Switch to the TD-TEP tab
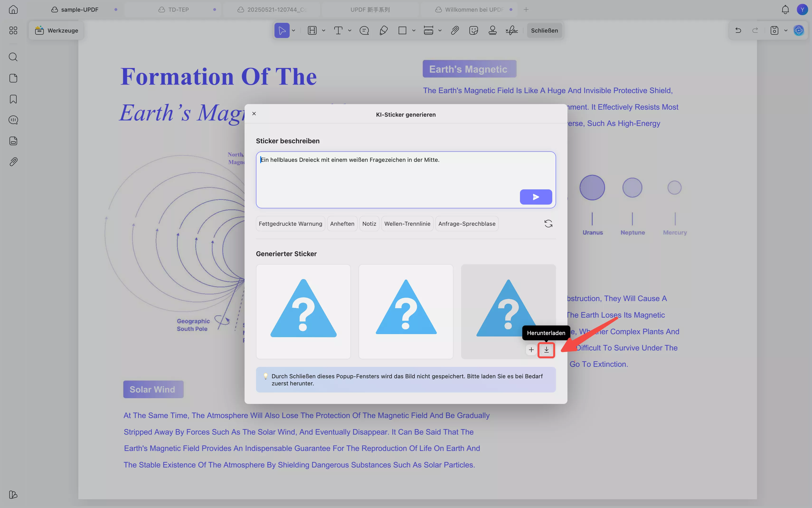 coord(178,10)
